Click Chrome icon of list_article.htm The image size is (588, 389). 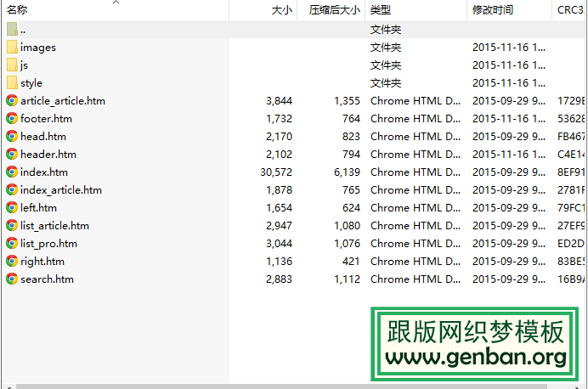12,225
